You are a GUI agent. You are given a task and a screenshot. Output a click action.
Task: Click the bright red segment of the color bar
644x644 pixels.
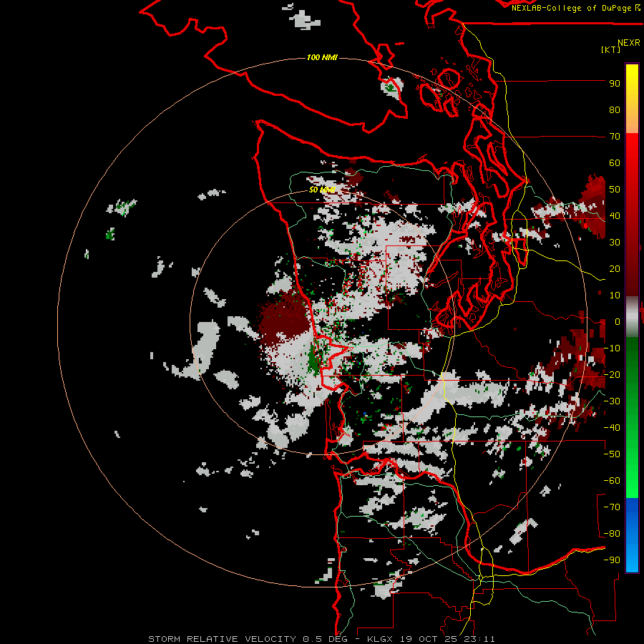point(632,165)
